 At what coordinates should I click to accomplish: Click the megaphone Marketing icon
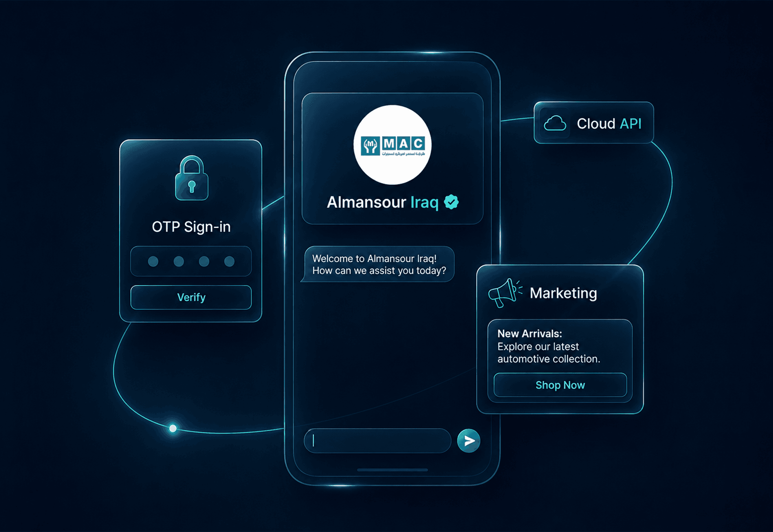[x=505, y=293]
